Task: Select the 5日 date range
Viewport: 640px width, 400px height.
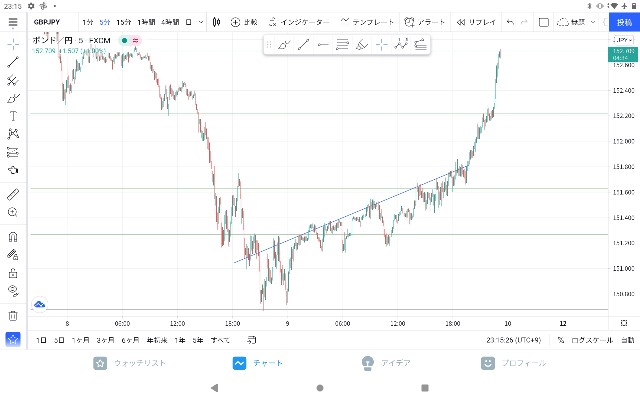Action: tap(59, 340)
